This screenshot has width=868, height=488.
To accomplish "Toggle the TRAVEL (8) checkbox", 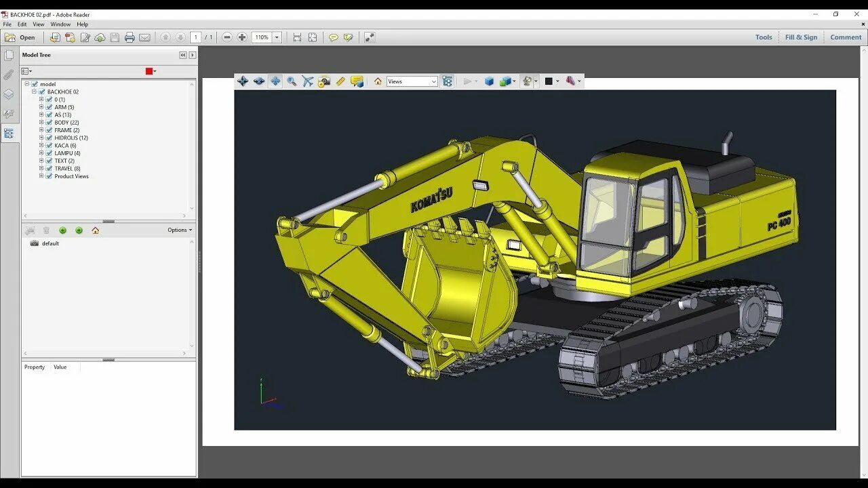I will pos(49,168).
